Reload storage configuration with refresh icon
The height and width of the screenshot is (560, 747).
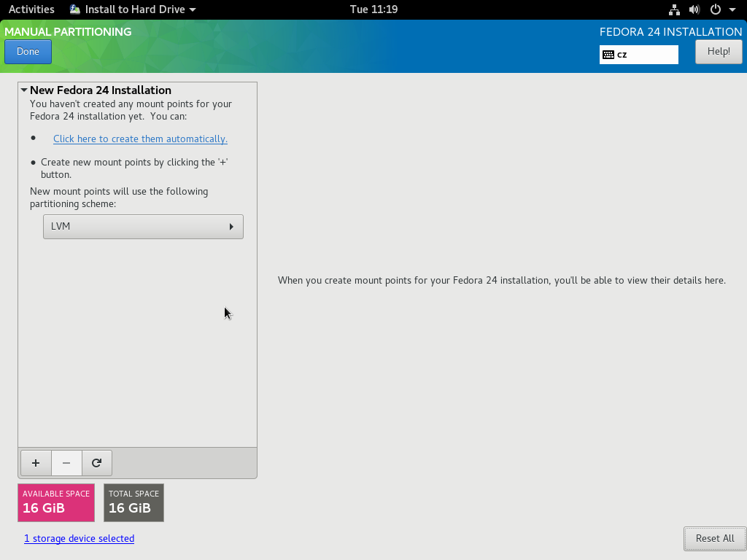click(97, 463)
